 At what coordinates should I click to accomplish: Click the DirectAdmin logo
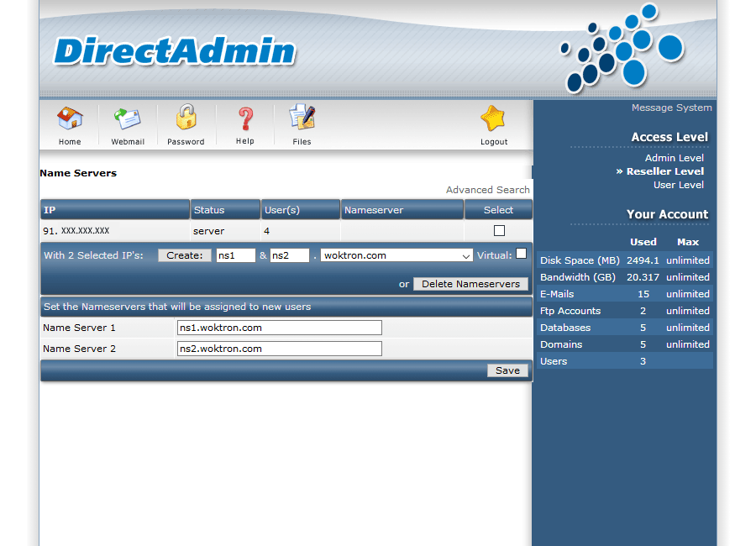(x=174, y=51)
